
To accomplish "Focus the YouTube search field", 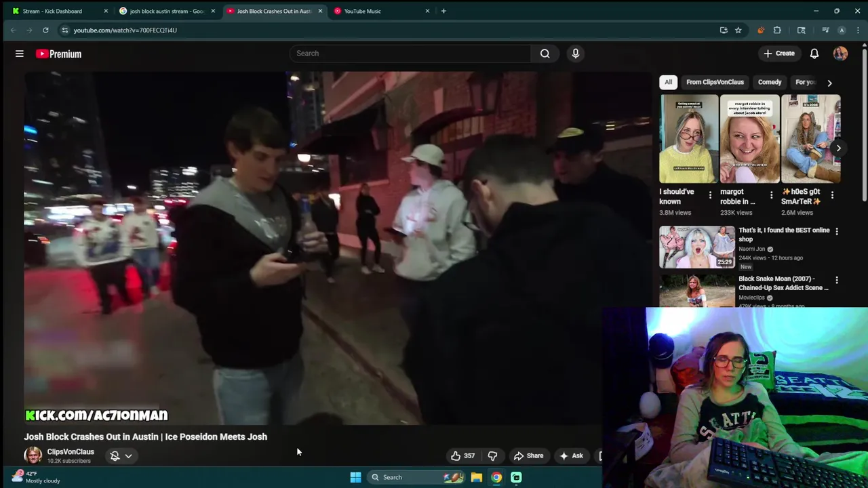I will (410, 54).
